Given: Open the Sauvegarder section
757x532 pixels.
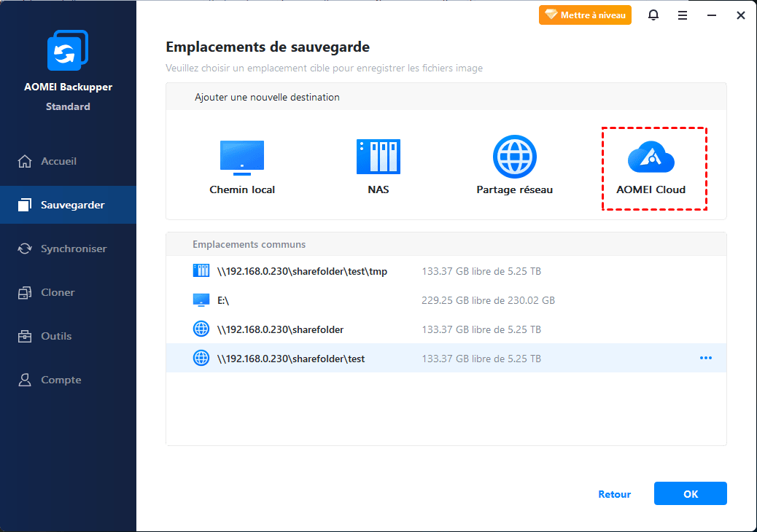Looking at the screenshot, I should pyautogui.click(x=68, y=205).
